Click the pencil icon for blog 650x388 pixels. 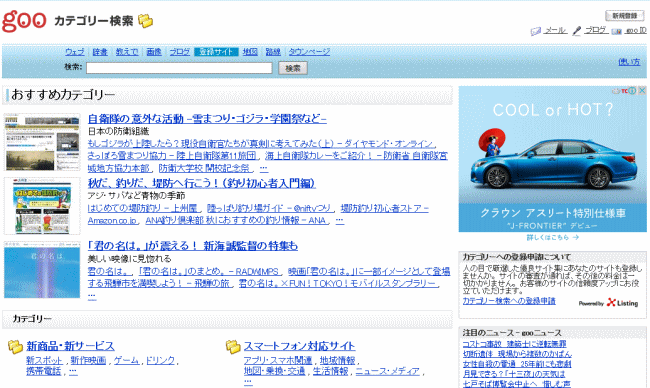(577, 31)
